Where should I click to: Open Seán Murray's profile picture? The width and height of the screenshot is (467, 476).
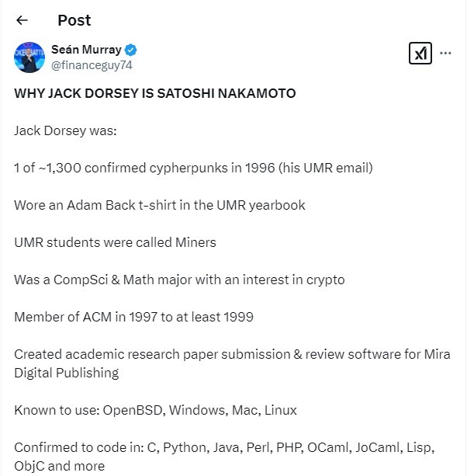pyautogui.click(x=29, y=57)
